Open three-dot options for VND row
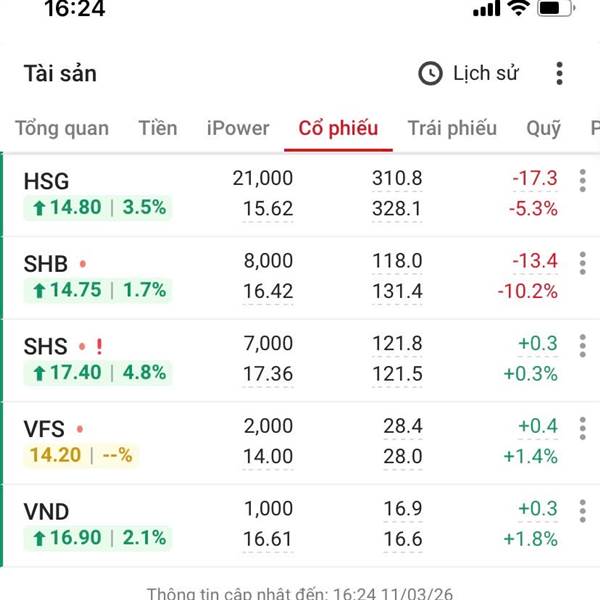The image size is (600, 600). tap(582, 512)
